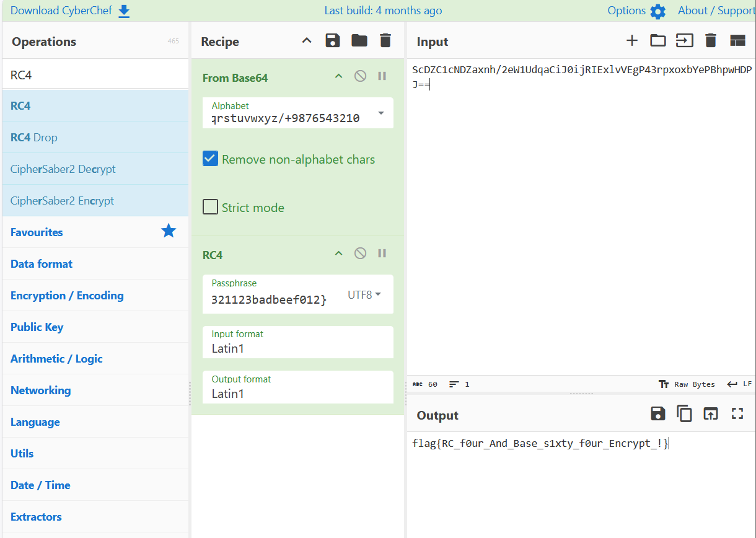Expand Language category
This screenshot has width=756, height=538.
point(95,421)
